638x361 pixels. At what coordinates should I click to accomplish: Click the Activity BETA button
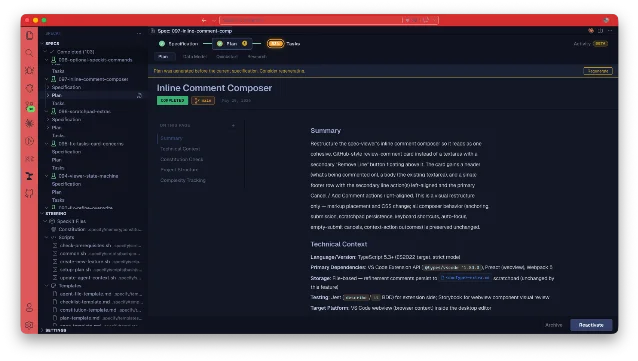tap(590, 44)
